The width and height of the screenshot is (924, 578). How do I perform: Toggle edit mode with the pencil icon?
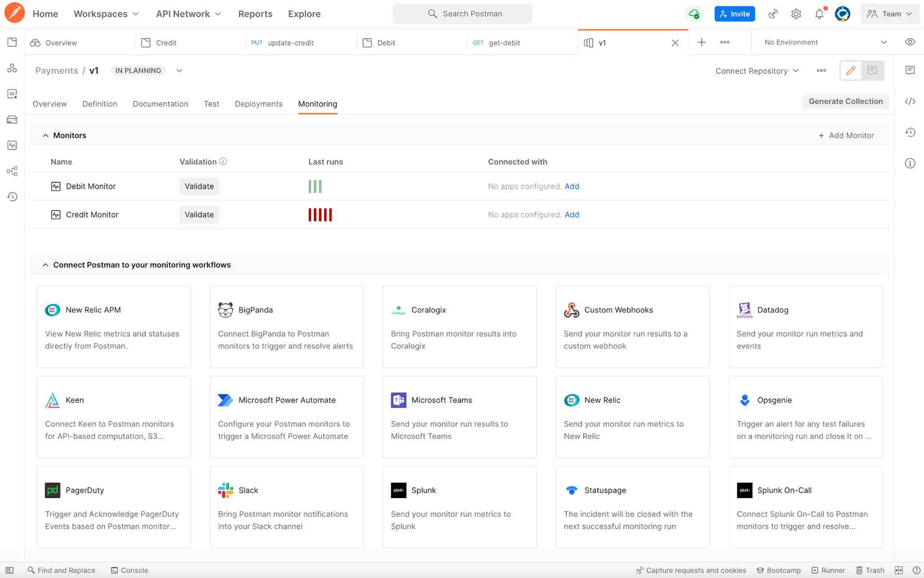850,71
